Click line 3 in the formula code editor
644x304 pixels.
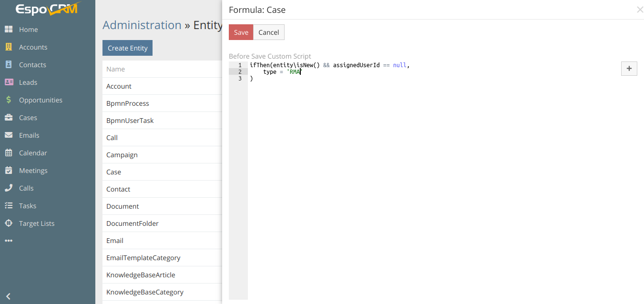click(x=334, y=79)
